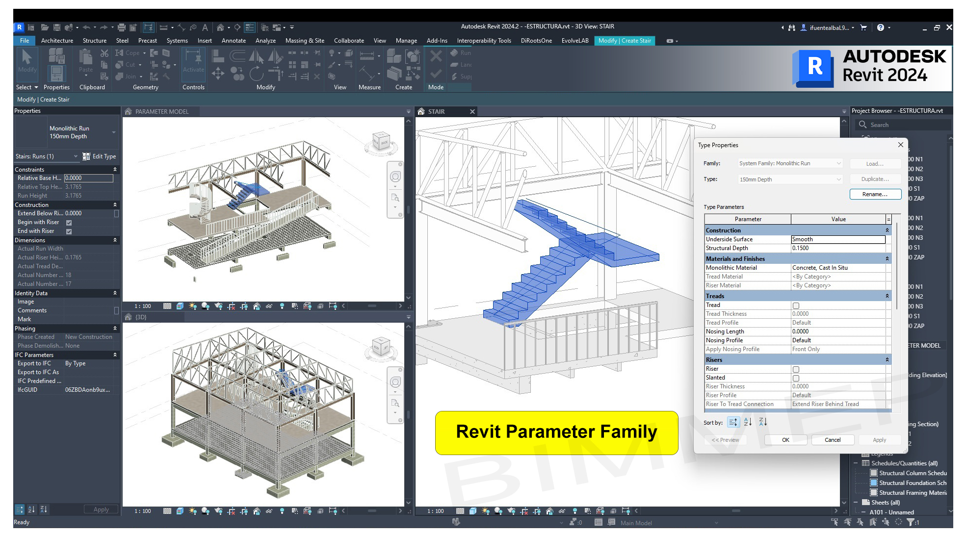Switch to the PARAMETER MODEL view tab
966x560 pixels.
tap(162, 112)
